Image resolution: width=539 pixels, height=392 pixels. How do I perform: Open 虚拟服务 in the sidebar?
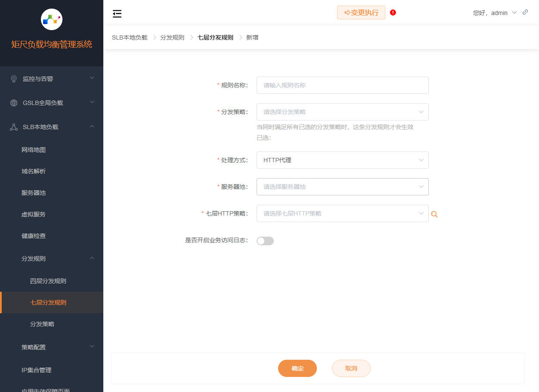[x=34, y=214]
